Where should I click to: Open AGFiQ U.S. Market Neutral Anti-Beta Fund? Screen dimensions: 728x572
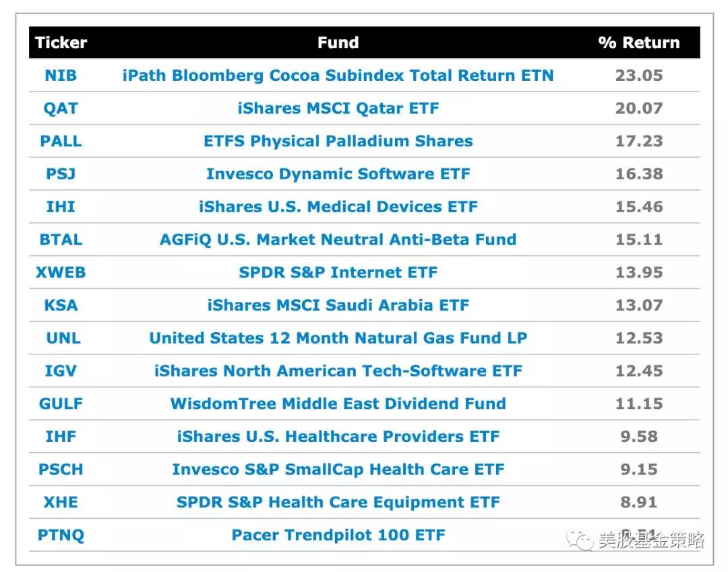338,240
